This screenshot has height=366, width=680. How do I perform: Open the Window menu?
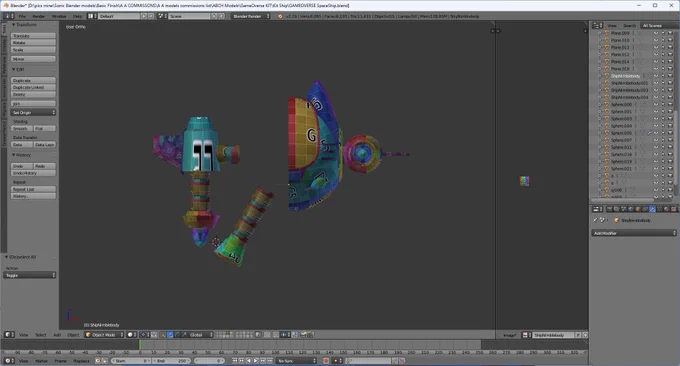59,16
